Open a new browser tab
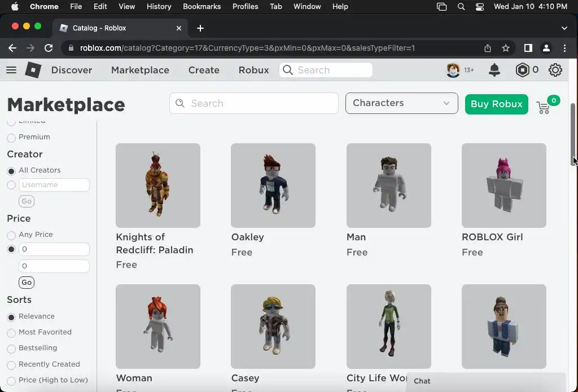Image resolution: width=578 pixels, height=392 pixels. pos(200,28)
